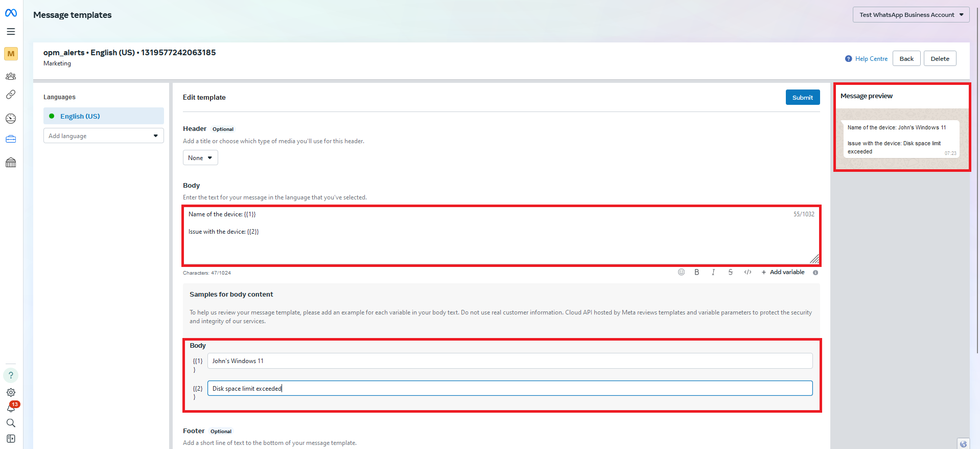Click the Meta logo icon
Image resolution: width=980 pixels, height=449 pixels.
pyautogui.click(x=11, y=13)
